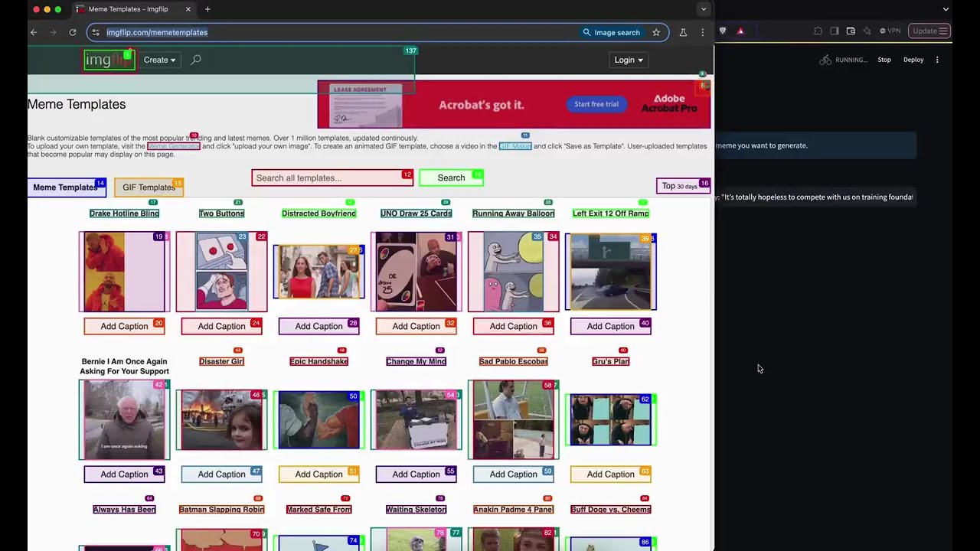The height and width of the screenshot is (551, 980).
Task: Click the Update button in Brave
Action: point(929,31)
